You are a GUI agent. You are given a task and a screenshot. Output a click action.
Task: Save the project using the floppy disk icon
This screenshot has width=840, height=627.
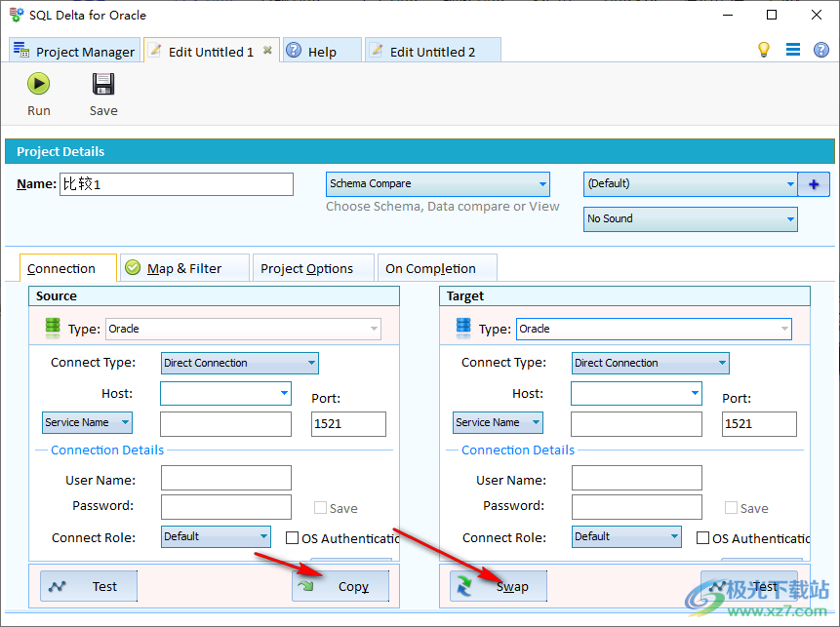(102, 84)
